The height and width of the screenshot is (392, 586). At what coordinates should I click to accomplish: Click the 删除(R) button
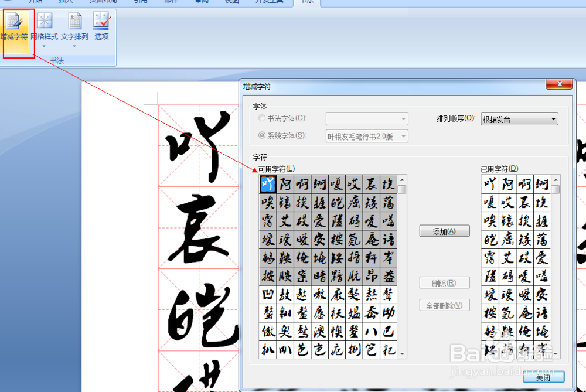click(x=444, y=283)
